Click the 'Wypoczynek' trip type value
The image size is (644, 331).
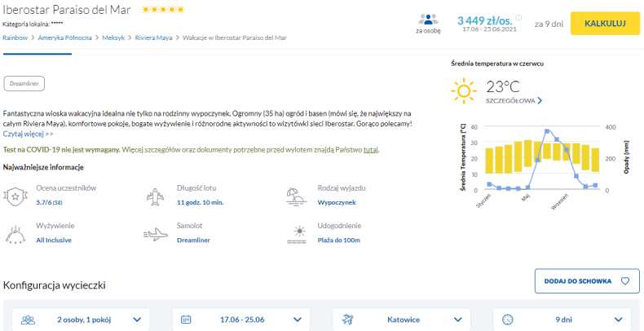pos(337,202)
